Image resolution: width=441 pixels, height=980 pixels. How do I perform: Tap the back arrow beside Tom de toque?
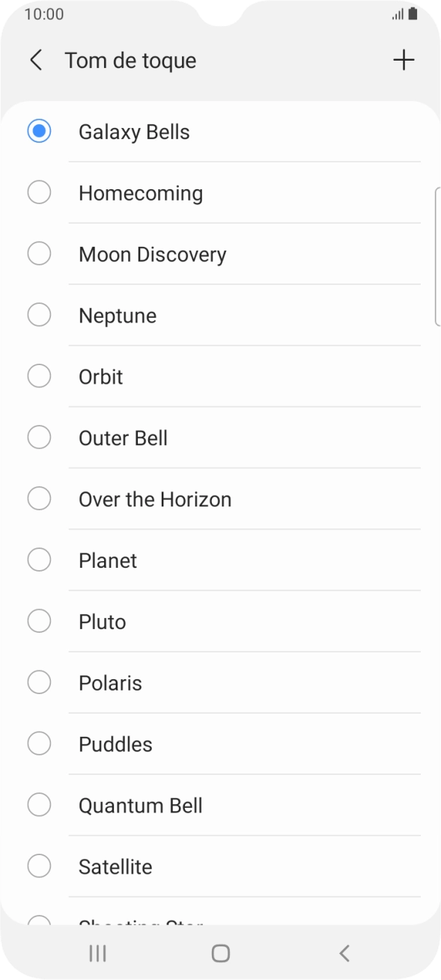(35, 60)
